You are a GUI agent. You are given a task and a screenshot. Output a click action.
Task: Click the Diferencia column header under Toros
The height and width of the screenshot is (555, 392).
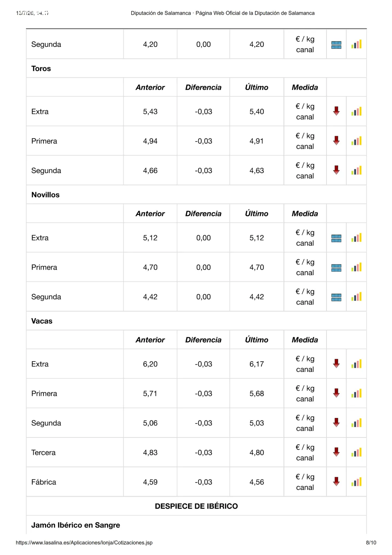203,87
